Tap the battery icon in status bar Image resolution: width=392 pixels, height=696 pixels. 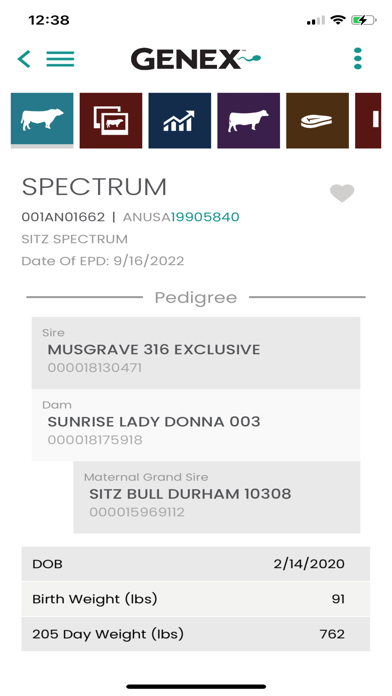[364, 20]
